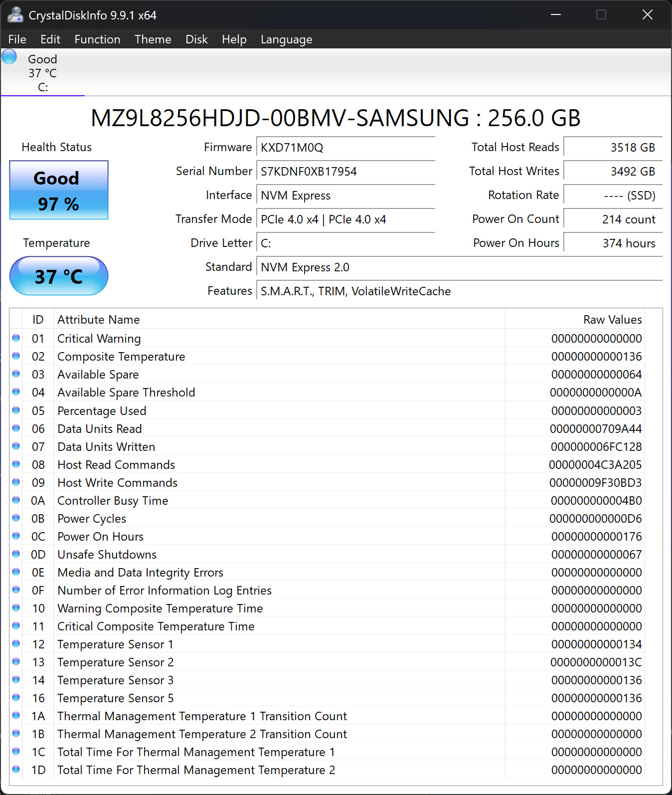672x795 pixels.
Task: Click the status orb for Error Information Log Entries
Action: point(16,590)
